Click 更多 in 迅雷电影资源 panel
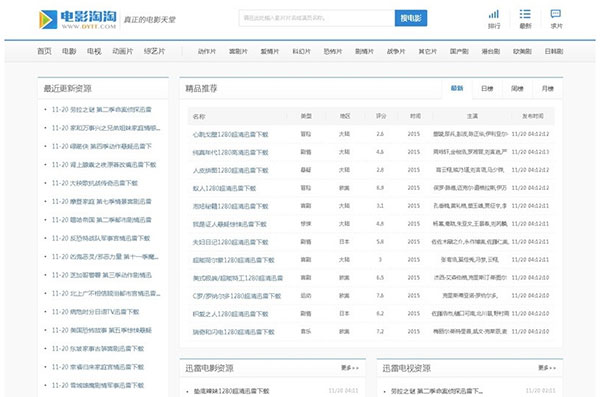The height and width of the screenshot is (397, 600). 350,368
